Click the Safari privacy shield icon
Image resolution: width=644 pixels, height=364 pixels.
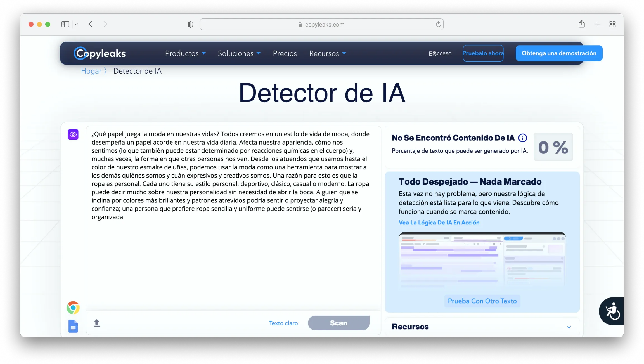(x=190, y=25)
